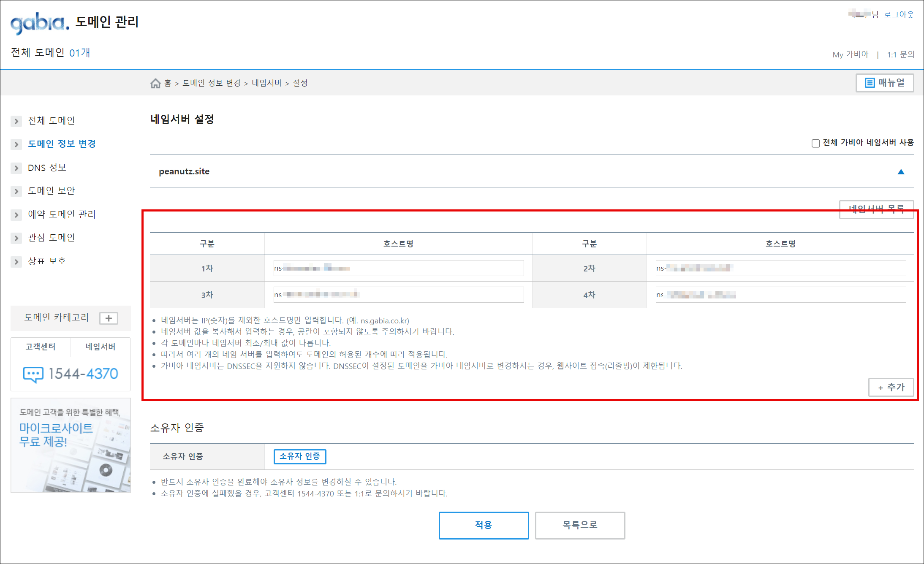
Task: Collapse the peanutz.site section triangle
Action: coord(901,172)
